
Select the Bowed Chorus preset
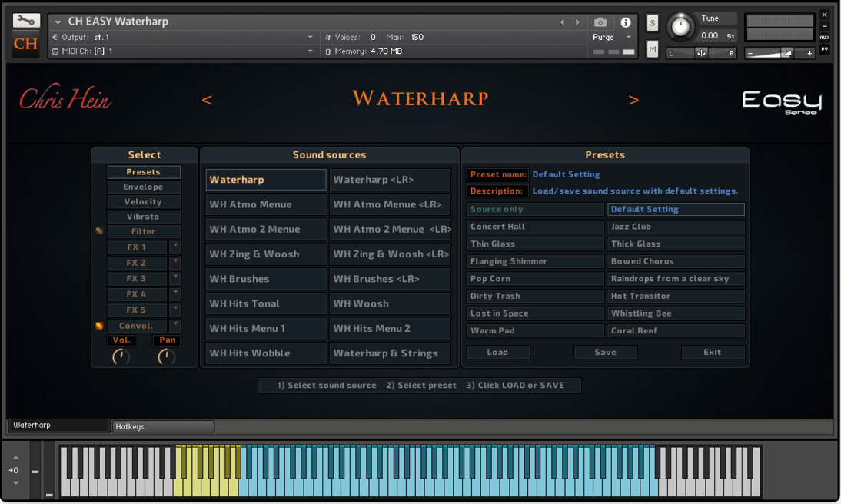pyautogui.click(x=676, y=262)
